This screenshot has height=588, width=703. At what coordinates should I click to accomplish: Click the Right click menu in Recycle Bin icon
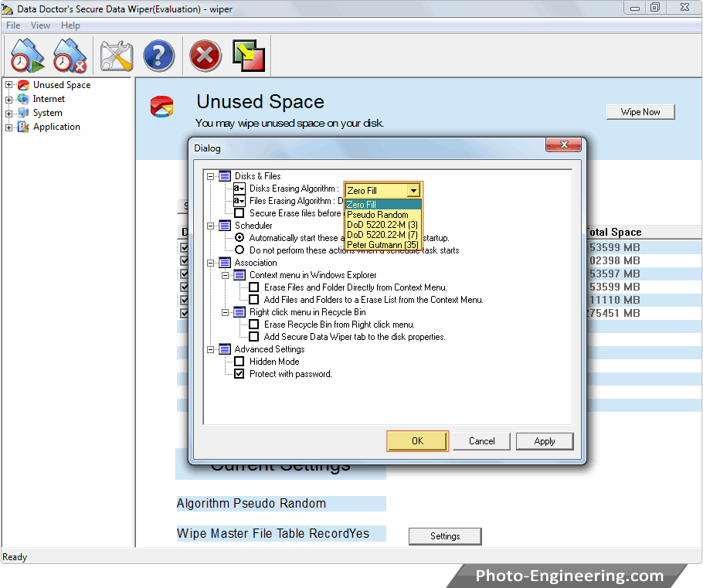coord(239,312)
